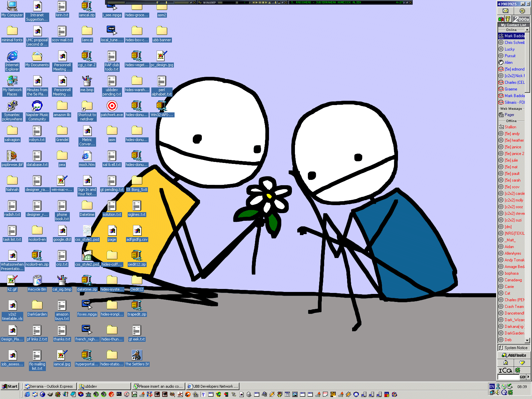Click the ICQ flower icon in system tray
This screenshot has height=399, width=532.
point(510,393)
